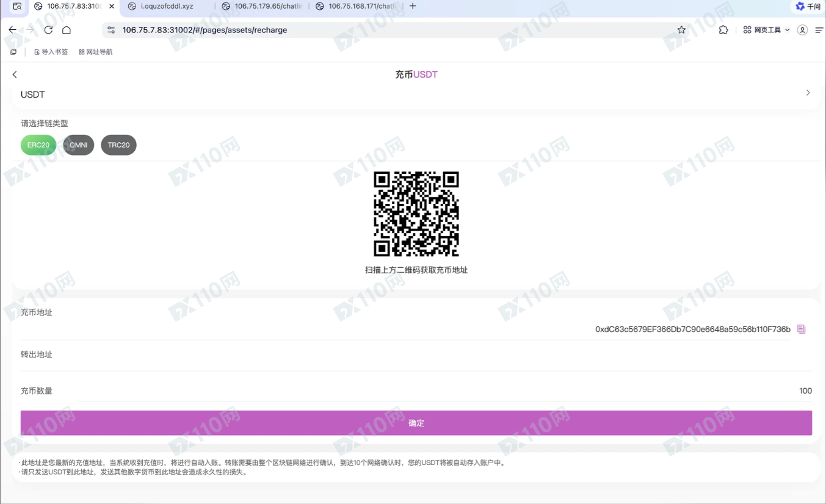Click the back arrow on the recharge page
This screenshot has height=504, width=826.
(14, 74)
